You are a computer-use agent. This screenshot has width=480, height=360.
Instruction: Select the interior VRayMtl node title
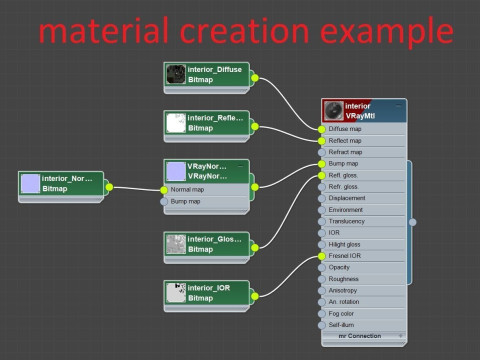click(358, 106)
